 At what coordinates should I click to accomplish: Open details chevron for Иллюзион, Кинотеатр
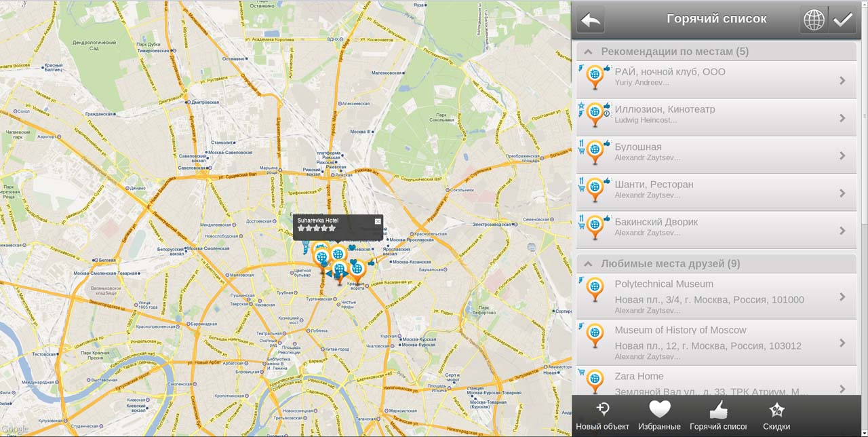[842, 118]
